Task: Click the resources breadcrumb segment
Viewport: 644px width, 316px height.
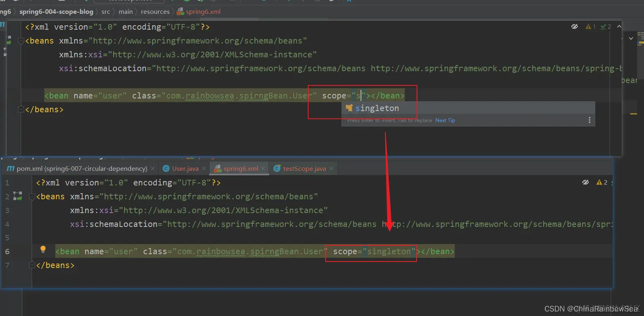Action: tap(155, 12)
